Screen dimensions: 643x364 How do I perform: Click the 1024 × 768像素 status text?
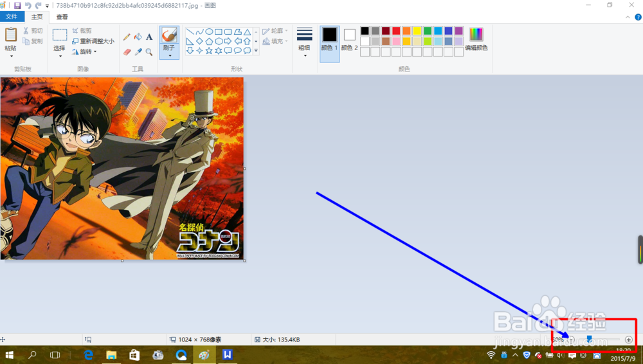pyautogui.click(x=200, y=340)
